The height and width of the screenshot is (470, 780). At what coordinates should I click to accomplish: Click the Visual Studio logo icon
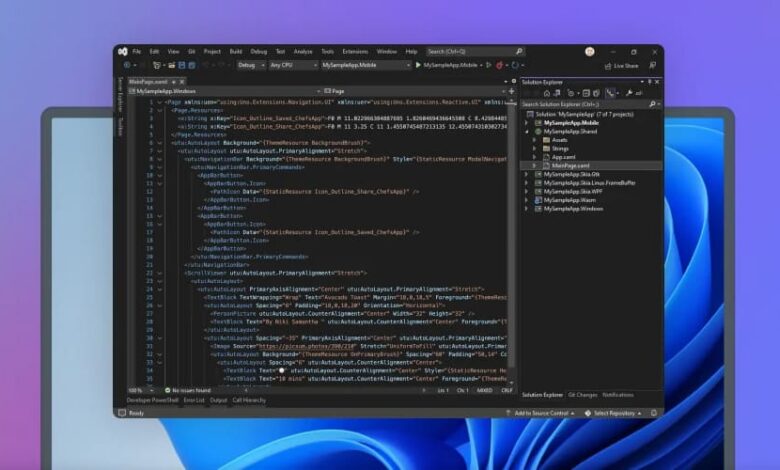click(123, 51)
